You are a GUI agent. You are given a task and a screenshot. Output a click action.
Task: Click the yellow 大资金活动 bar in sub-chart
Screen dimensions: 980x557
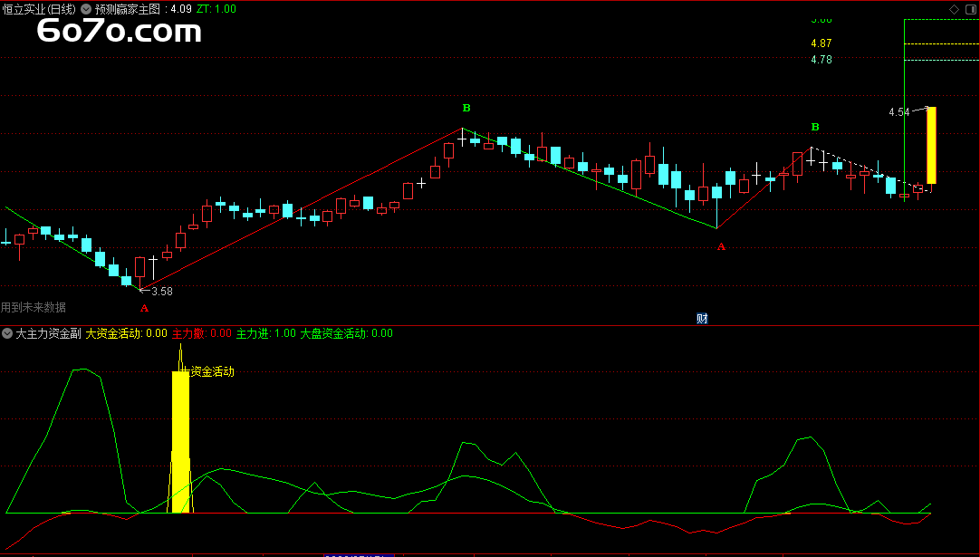[180, 442]
